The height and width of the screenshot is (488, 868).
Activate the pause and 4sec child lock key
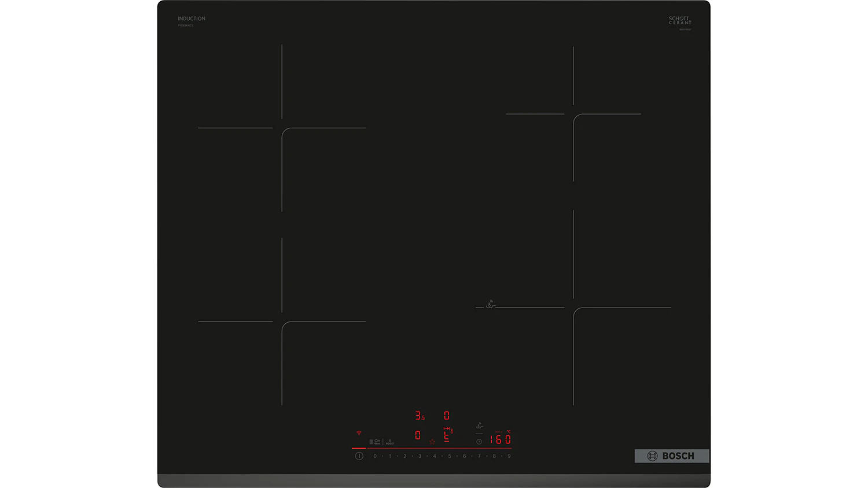(375, 442)
